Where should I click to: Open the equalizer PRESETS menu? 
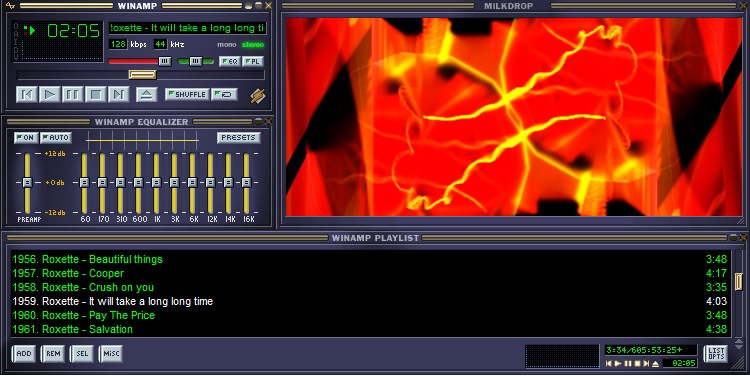click(239, 138)
